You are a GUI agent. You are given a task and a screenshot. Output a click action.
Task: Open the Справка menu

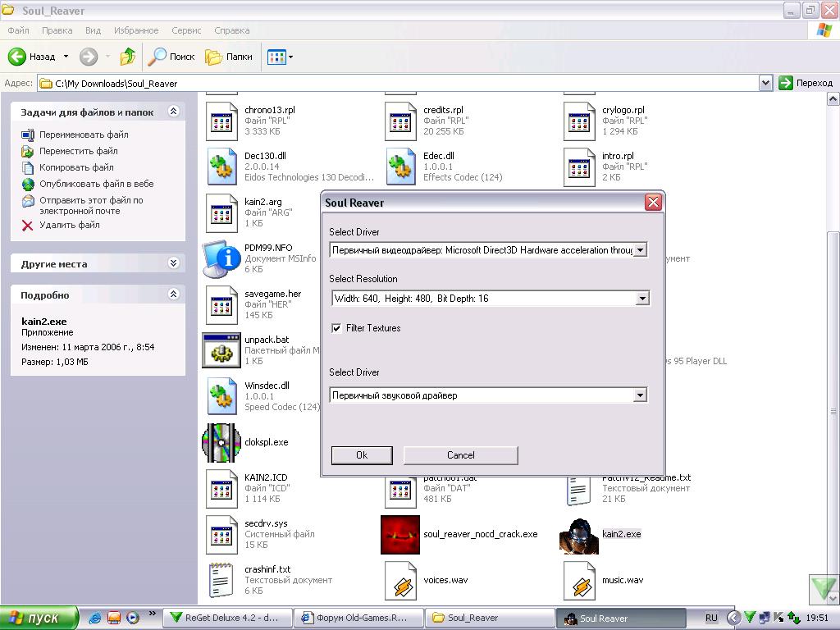pos(232,30)
